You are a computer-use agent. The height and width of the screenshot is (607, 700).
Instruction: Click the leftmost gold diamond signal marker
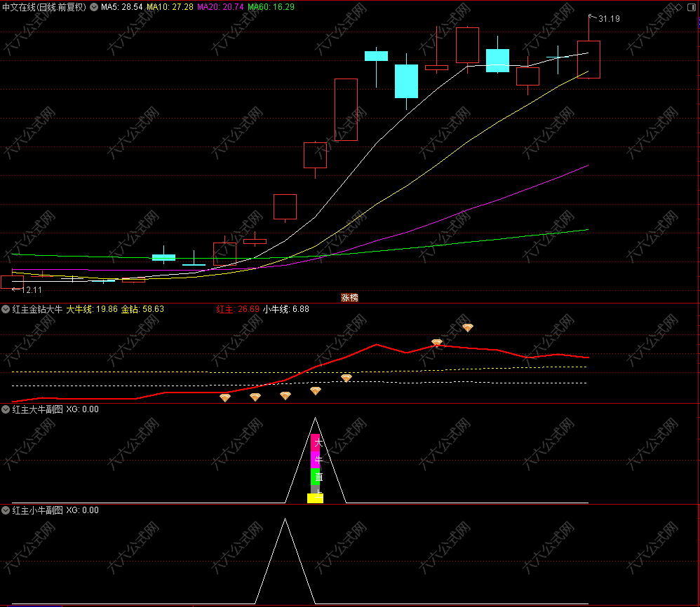point(225,397)
